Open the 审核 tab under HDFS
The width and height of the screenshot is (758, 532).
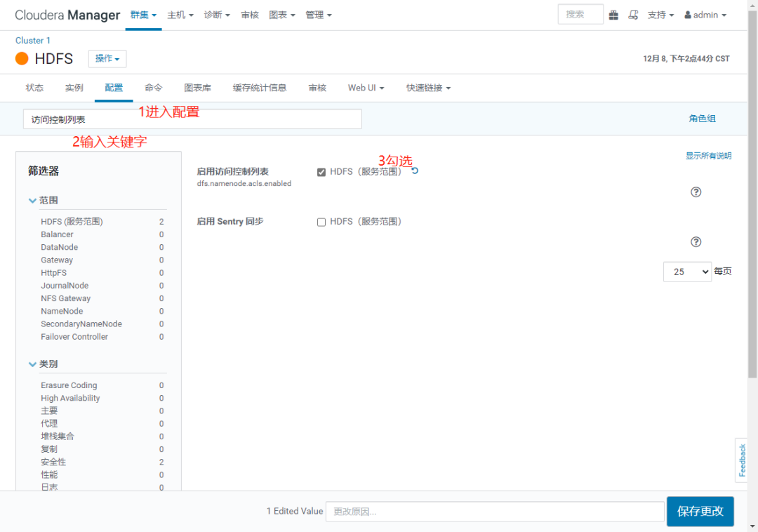[317, 88]
